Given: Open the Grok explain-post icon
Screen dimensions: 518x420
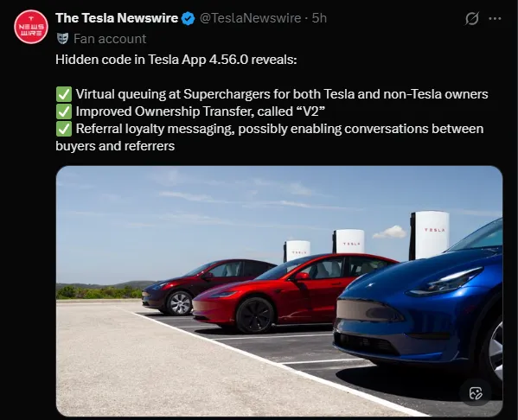Looking at the screenshot, I should [472, 18].
